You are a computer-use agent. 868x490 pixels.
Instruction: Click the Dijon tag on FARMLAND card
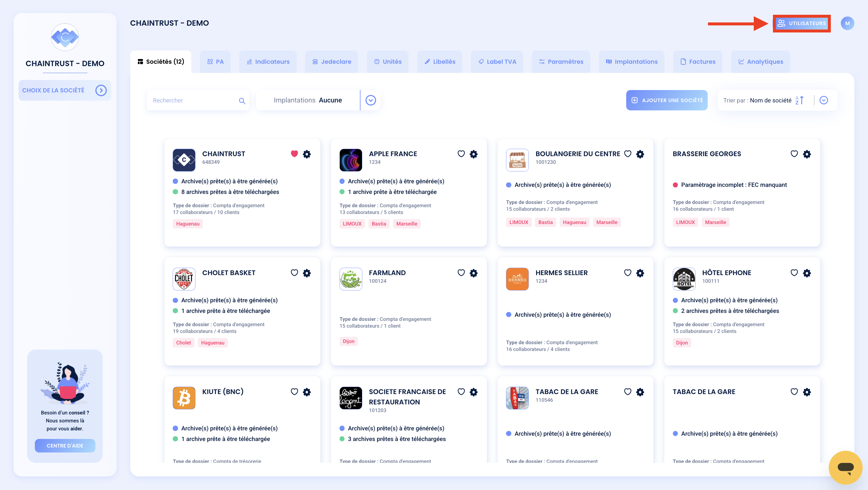348,341
